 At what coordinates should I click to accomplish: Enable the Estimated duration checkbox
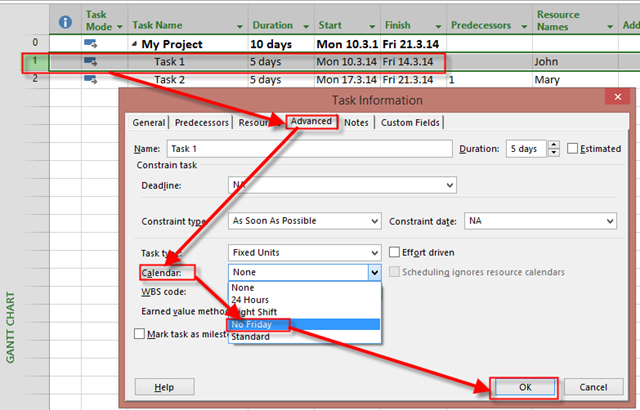point(572,149)
